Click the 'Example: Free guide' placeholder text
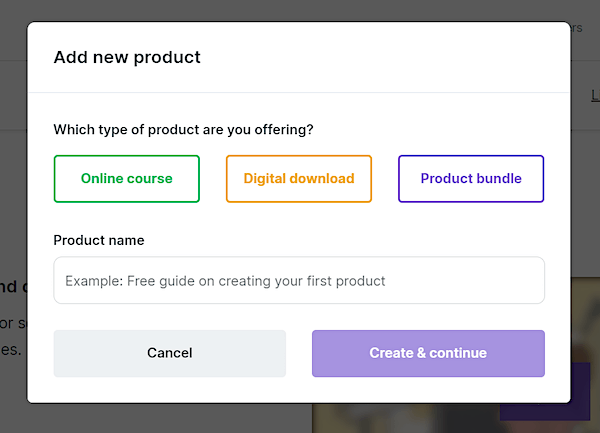 [225, 281]
